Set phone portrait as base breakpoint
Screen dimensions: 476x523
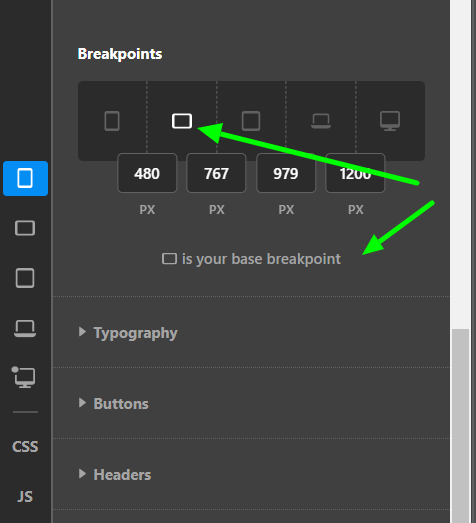112,121
